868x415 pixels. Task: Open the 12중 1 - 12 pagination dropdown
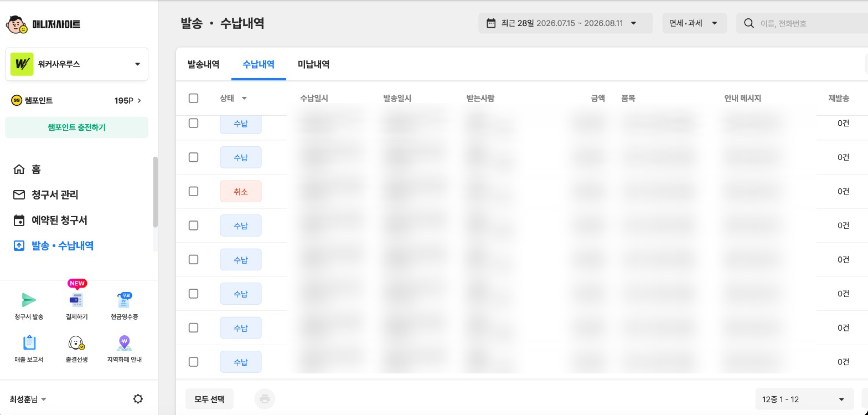click(804, 399)
